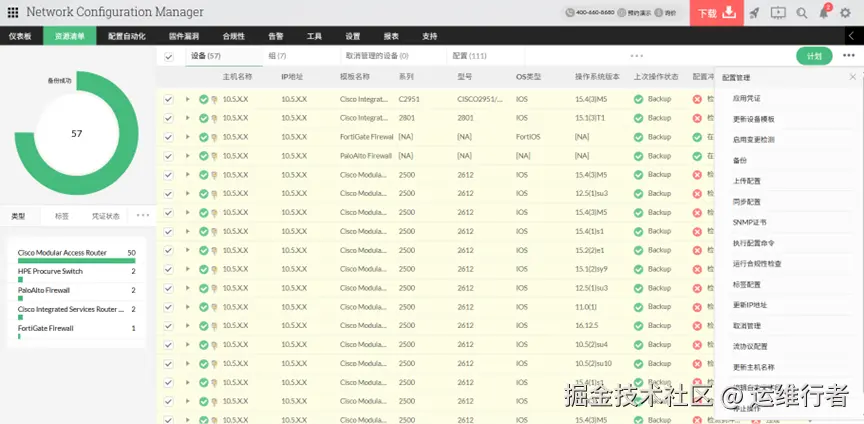Image resolution: width=864 pixels, height=424 pixels.
Task: Select HPE Procurve Switch type entry
Action: (x=50, y=271)
